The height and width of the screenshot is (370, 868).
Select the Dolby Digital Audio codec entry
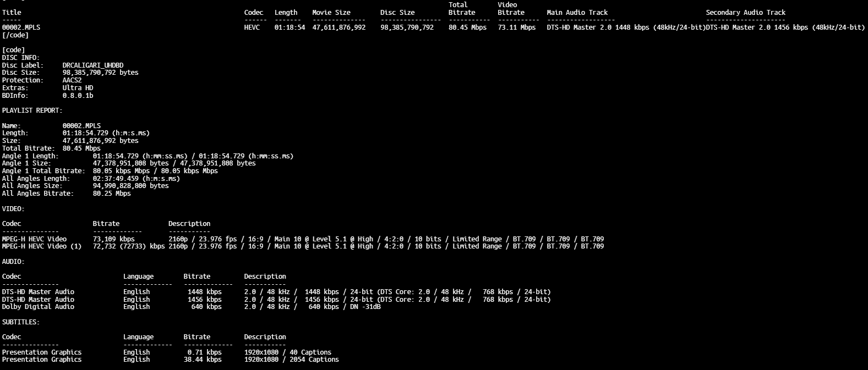point(38,307)
